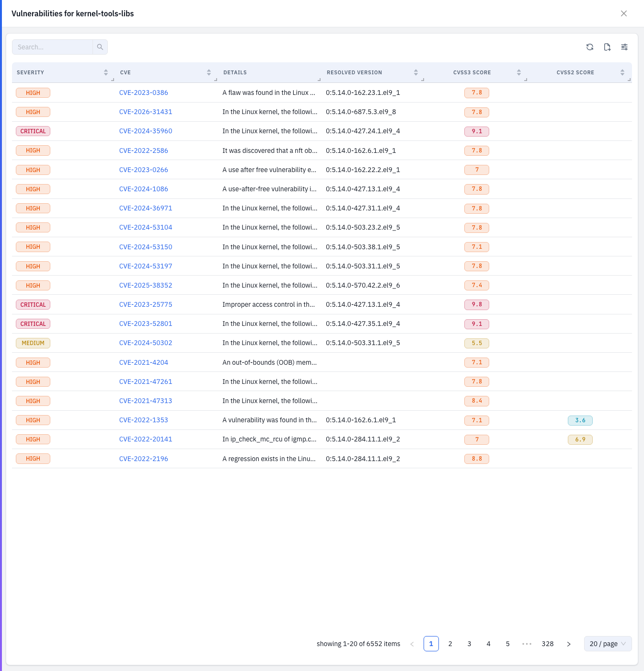644x671 pixels.
Task: Go to page 1
Action: tap(431, 644)
